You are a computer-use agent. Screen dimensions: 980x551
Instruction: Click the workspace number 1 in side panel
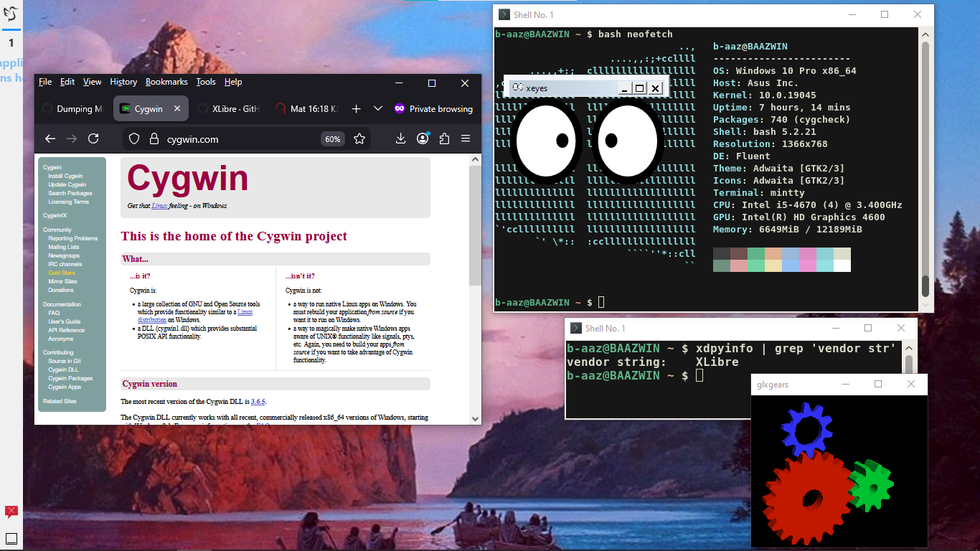tap(11, 44)
